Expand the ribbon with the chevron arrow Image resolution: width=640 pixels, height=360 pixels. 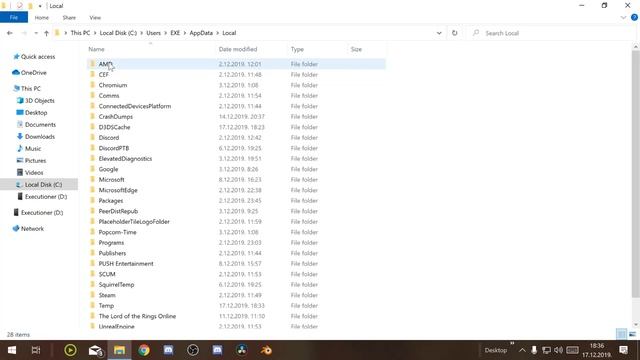point(623,18)
